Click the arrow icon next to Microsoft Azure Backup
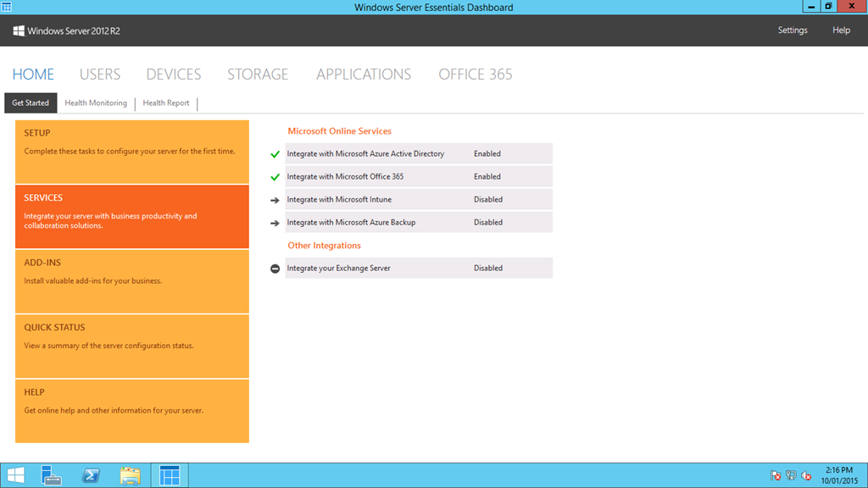Screen dimensions: 868x488 275,222
